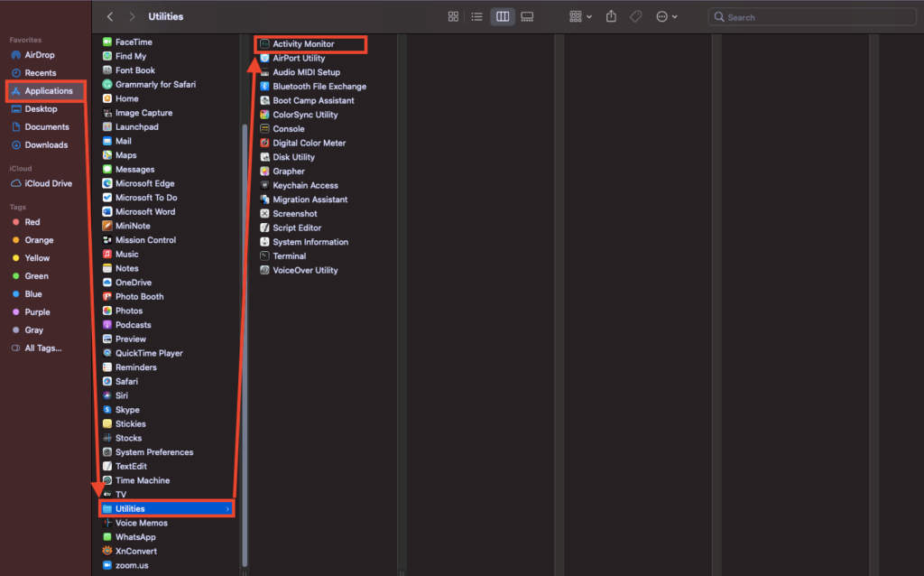Image resolution: width=924 pixels, height=576 pixels.
Task: Go back using the left chevron
Action: (110, 16)
